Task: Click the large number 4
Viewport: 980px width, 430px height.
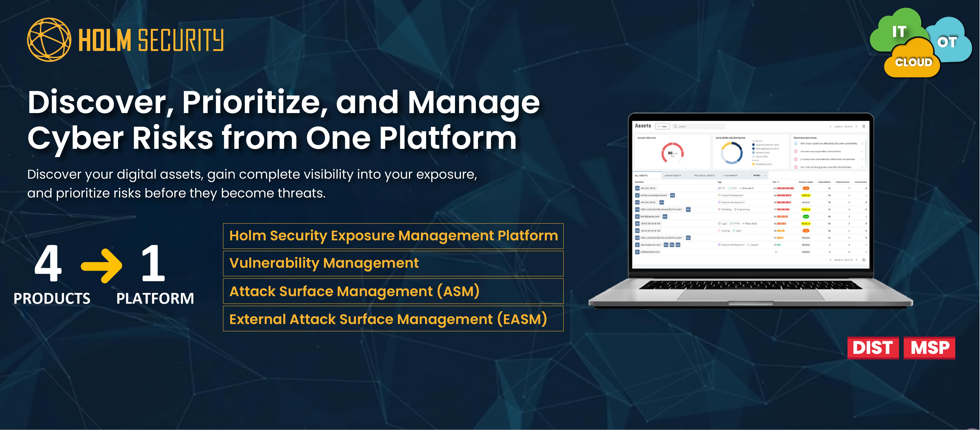Action: tap(48, 263)
